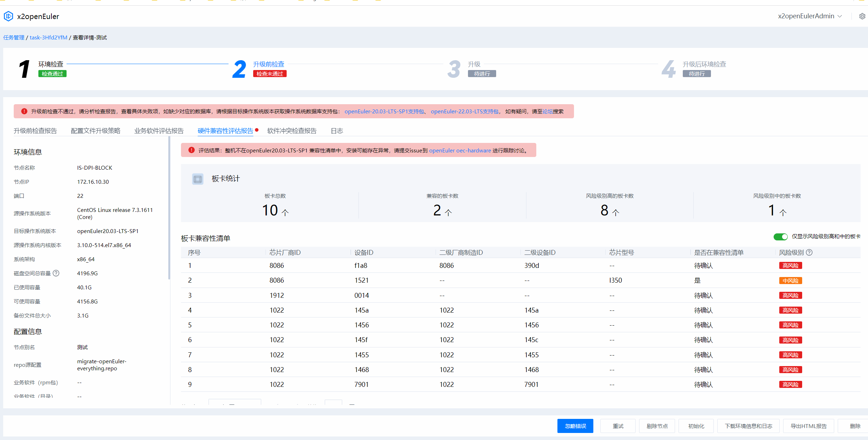This screenshot has height=440, width=868.
Task: Click the 板卡统计 chip icon
Action: tap(198, 179)
